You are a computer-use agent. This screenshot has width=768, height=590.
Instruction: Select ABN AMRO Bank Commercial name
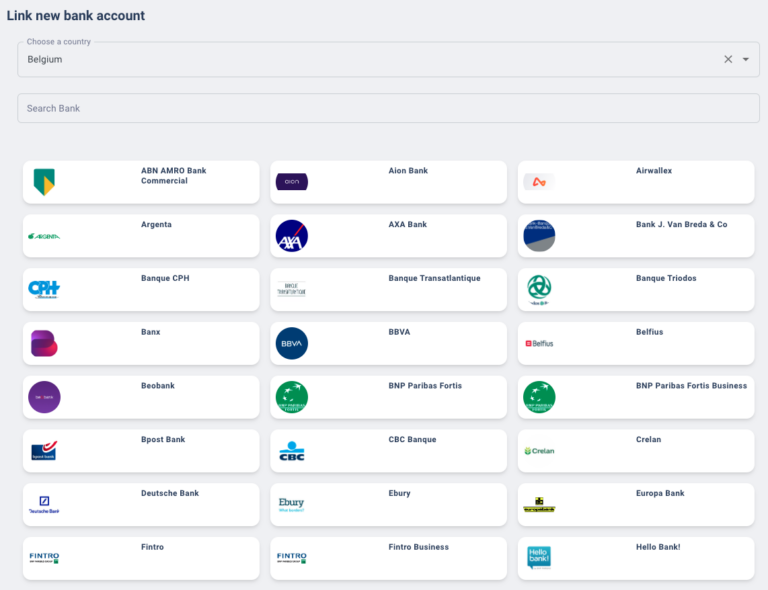pyautogui.click(x=173, y=175)
